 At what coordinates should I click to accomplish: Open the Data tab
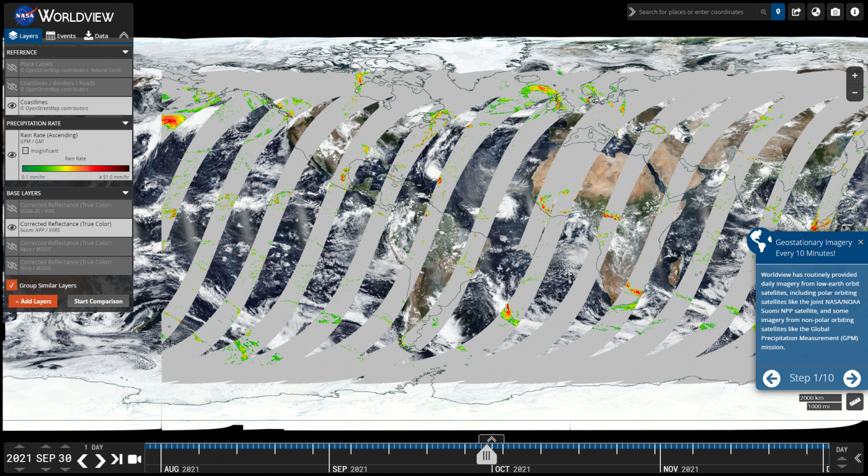tap(95, 35)
